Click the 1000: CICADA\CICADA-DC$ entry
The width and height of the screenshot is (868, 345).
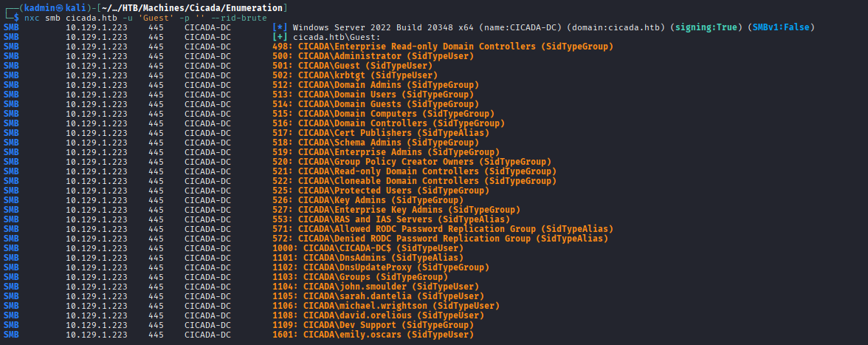coord(382,248)
